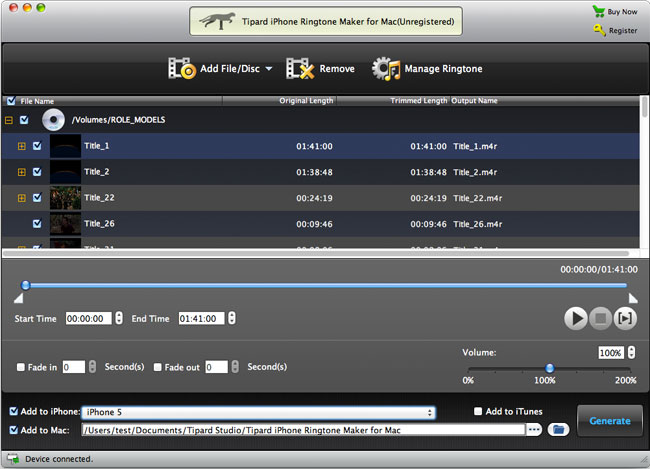
Task: Click the Add to Mac output path field
Action: point(303,430)
